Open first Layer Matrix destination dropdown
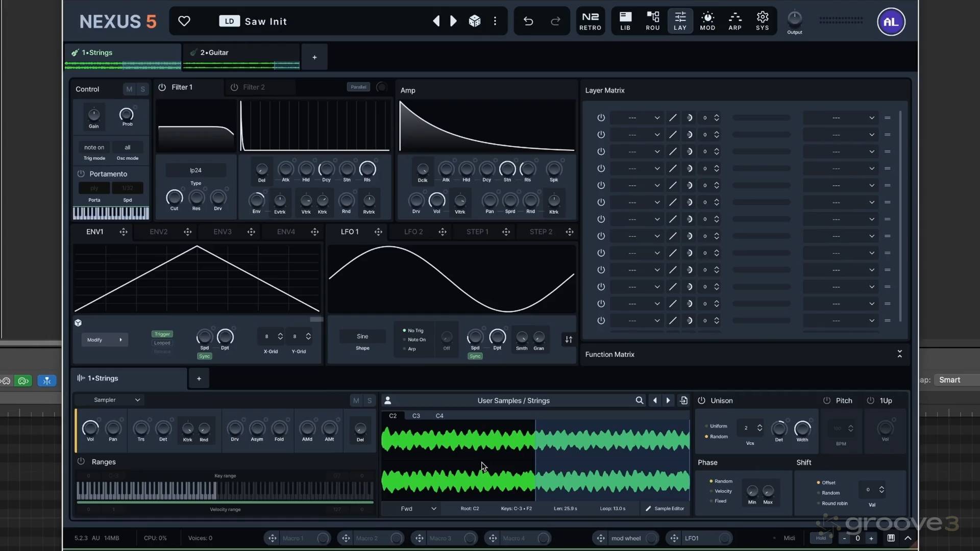Image resolution: width=980 pixels, height=551 pixels. point(840,118)
